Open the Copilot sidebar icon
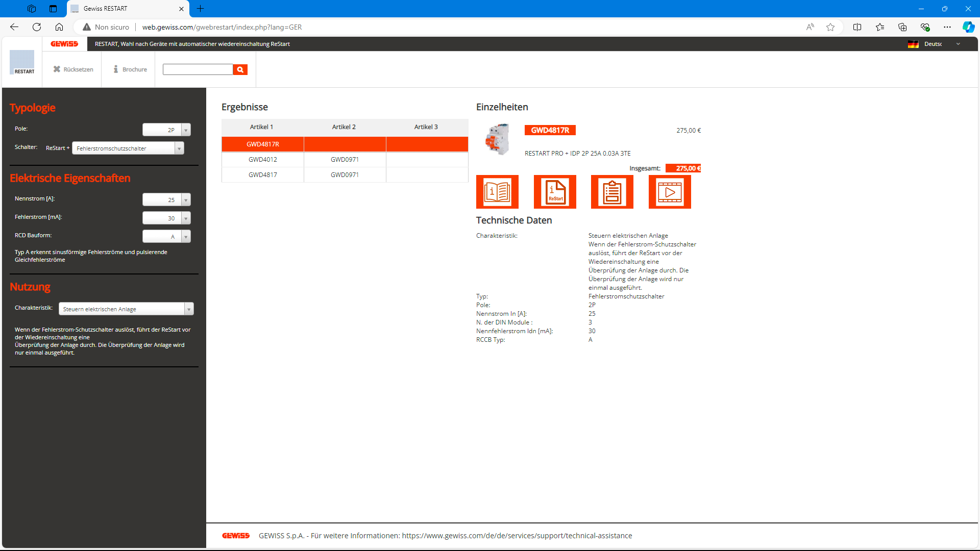980x551 pixels. pyautogui.click(x=968, y=27)
